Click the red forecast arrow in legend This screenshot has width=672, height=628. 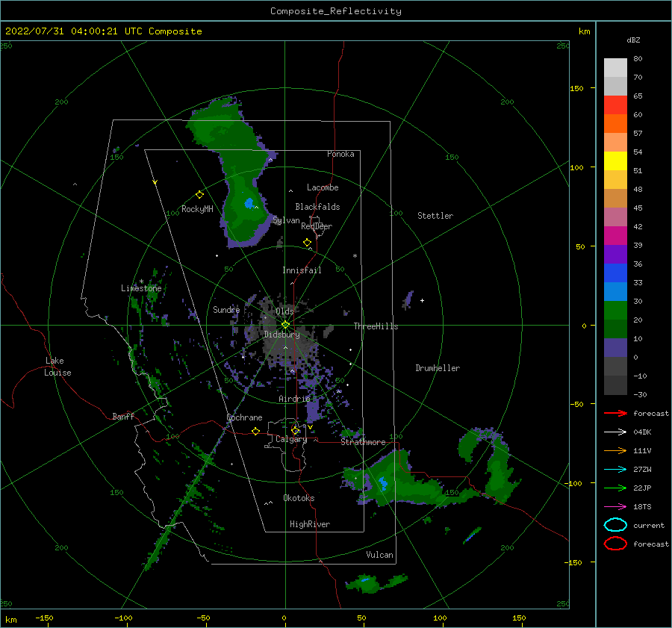615,413
